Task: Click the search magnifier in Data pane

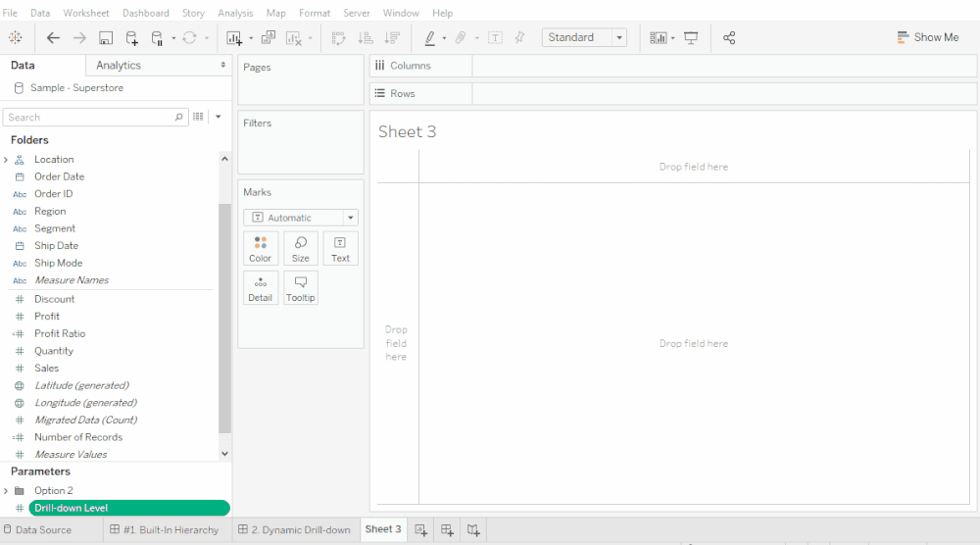Action: click(178, 117)
